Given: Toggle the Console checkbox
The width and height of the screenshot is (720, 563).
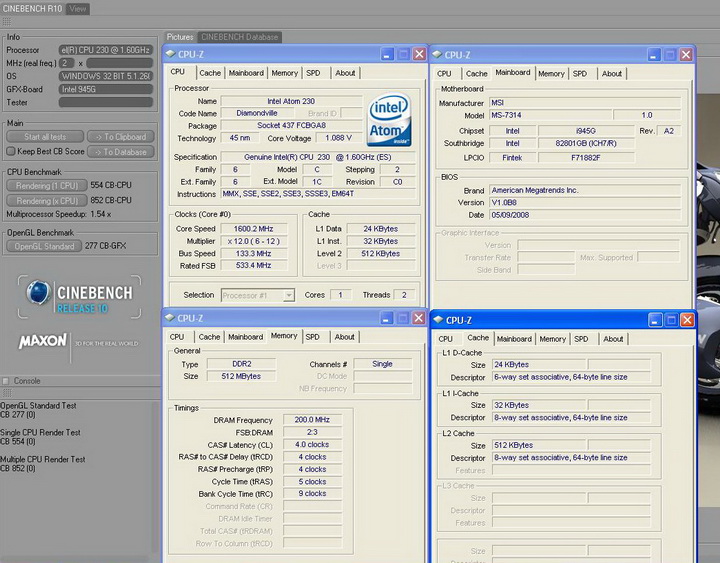Looking at the screenshot, I should [x=7, y=381].
